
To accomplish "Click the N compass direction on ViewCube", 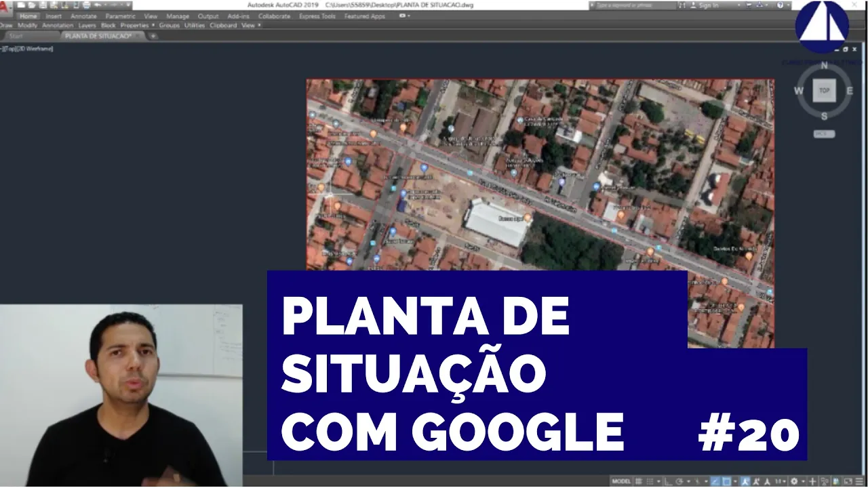I will point(824,66).
